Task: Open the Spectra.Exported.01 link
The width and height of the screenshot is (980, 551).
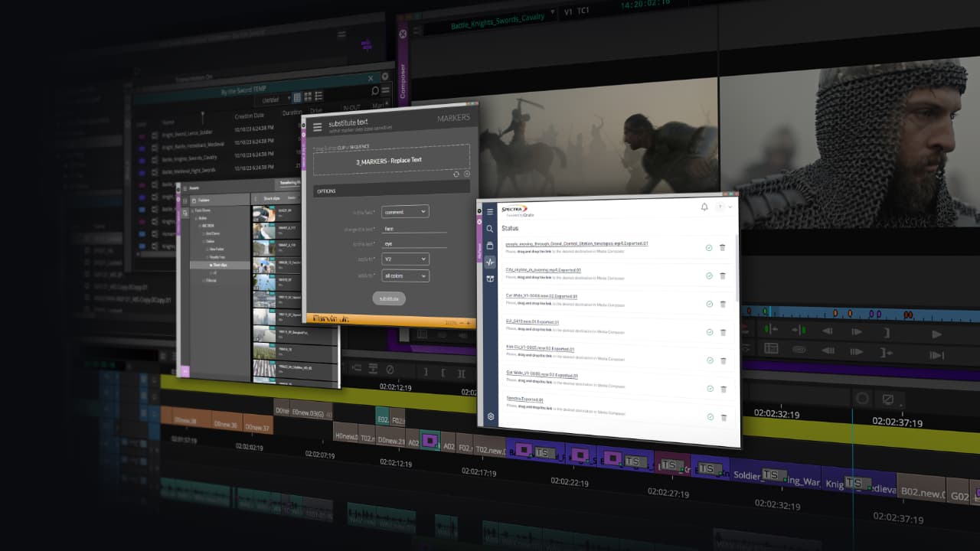Action: (x=526, y=399)
